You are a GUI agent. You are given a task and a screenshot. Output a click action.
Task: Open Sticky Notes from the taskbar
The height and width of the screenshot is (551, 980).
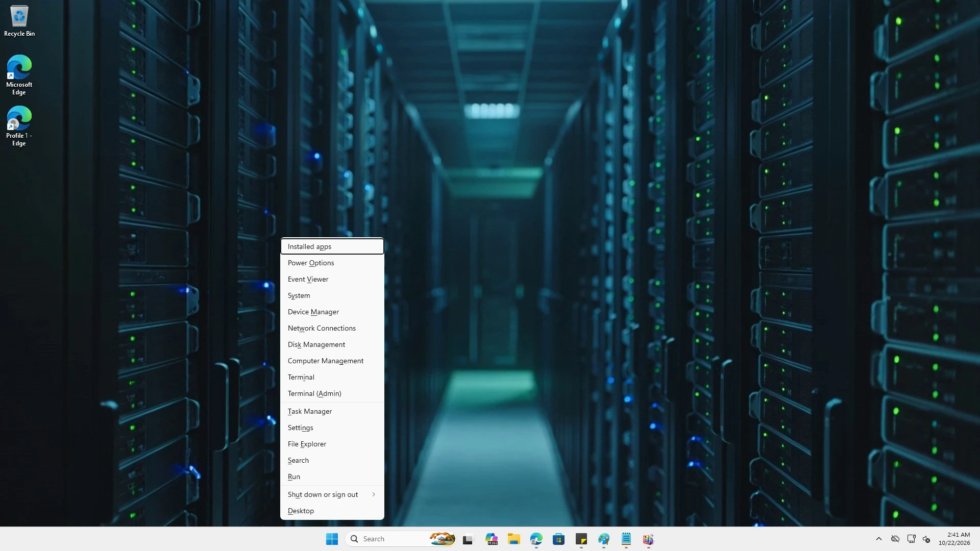pyautogui.click(x=581, y=539)
